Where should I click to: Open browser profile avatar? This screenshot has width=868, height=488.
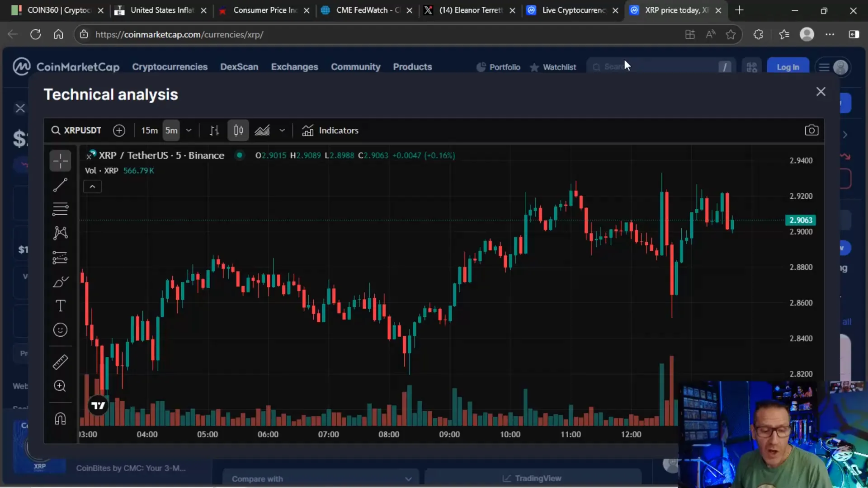pyautogui.click(x=807, y=34)
